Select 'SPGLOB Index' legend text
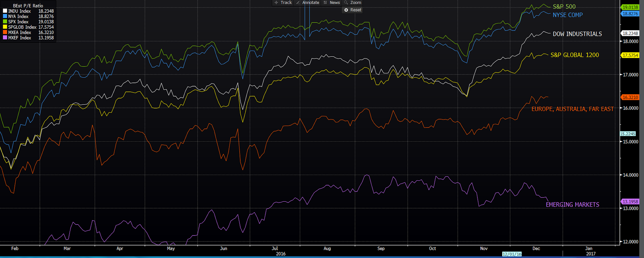The width and height of the screenshot is (644, 258). [x=22, y=27]
